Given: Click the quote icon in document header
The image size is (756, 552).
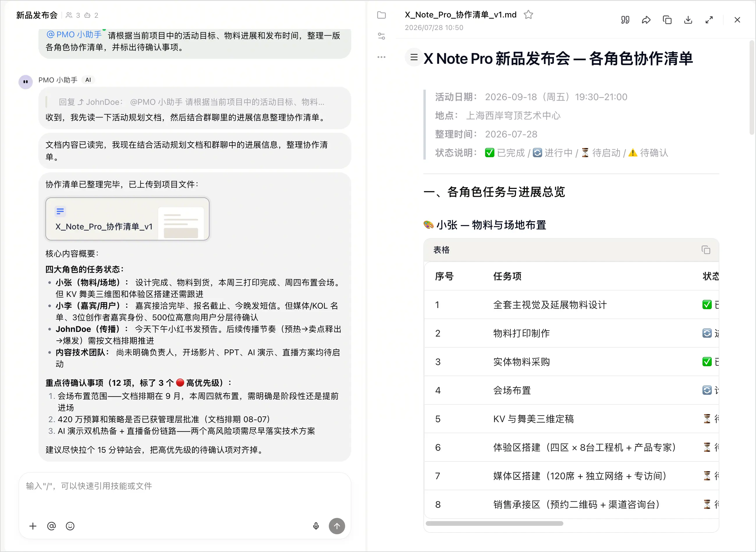Looking at the screenshot, I should pos(625,20).
